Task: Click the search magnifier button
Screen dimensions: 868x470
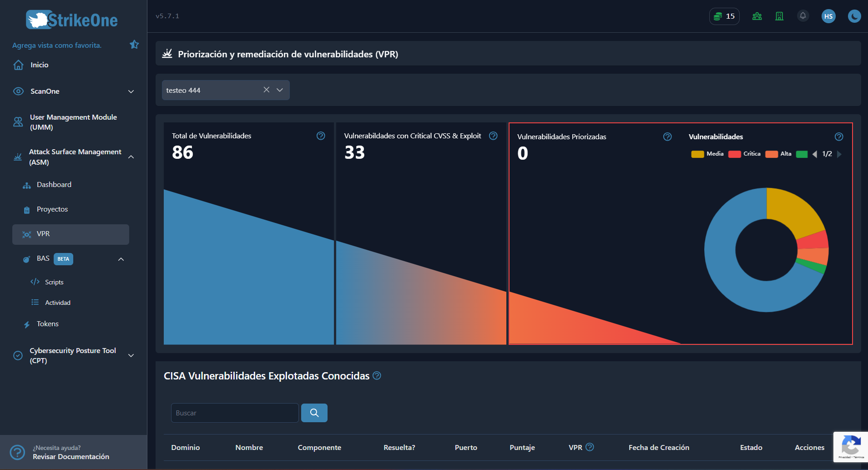Action: 314,413
